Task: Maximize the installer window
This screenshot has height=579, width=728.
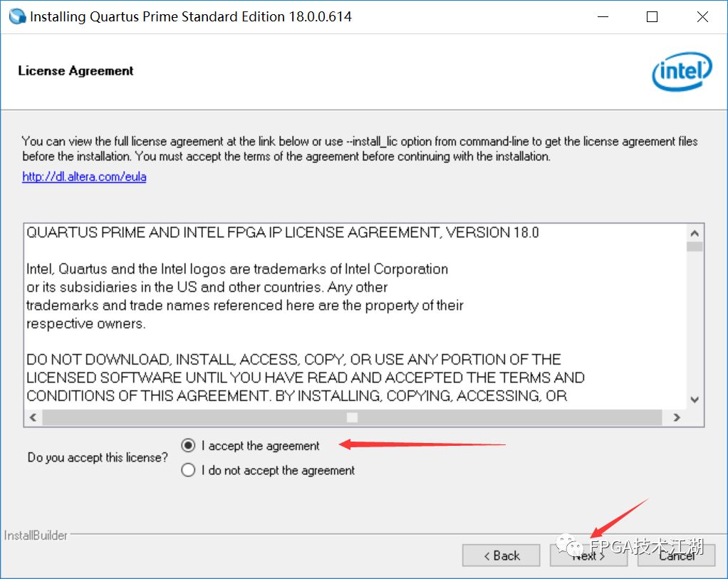Action: click(x=652, y=16)
